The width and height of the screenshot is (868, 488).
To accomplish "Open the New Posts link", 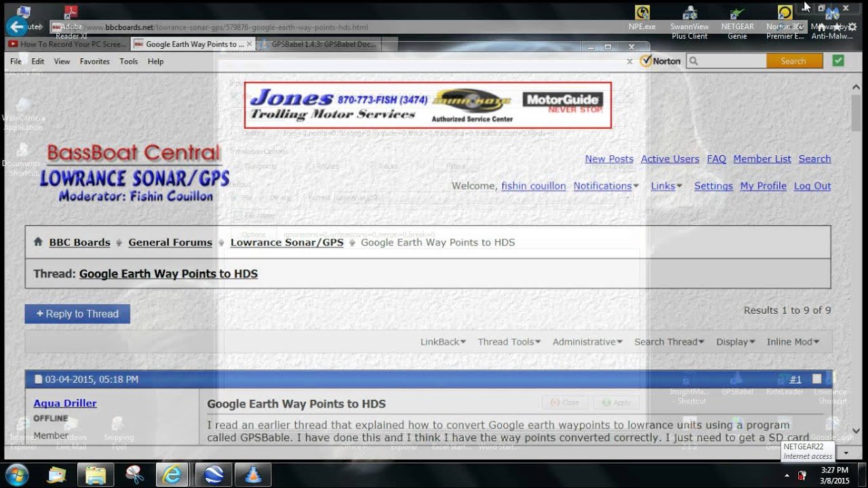I will click(609, 159).
